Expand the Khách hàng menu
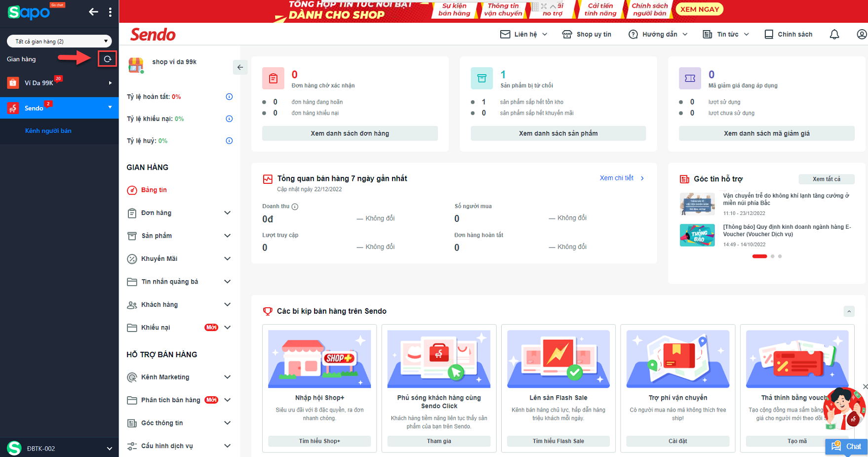Screen dimensions: 868x457 coord(227,304)
